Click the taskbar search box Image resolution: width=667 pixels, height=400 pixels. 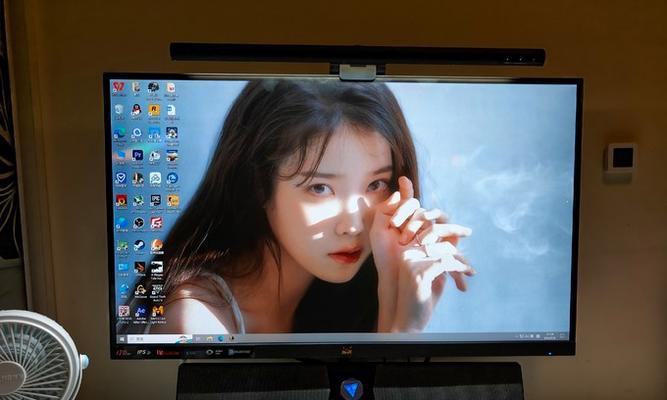pos(159,339)
